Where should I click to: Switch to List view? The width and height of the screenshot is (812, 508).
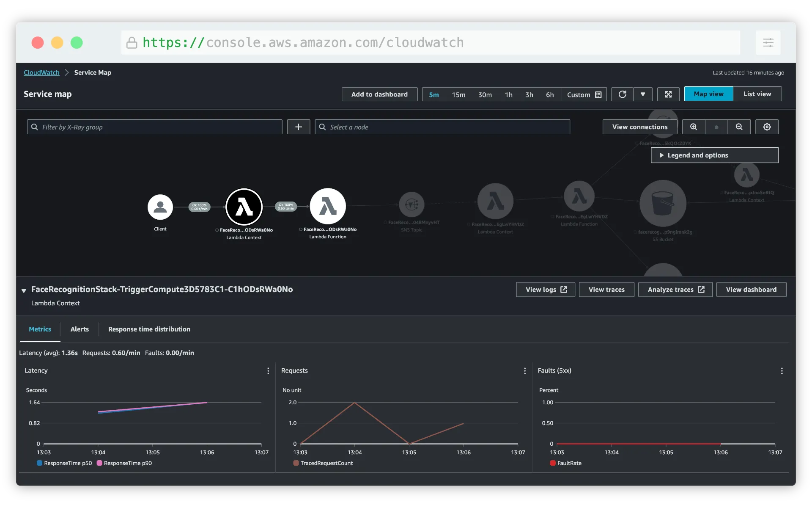click(x=757, y=94)
